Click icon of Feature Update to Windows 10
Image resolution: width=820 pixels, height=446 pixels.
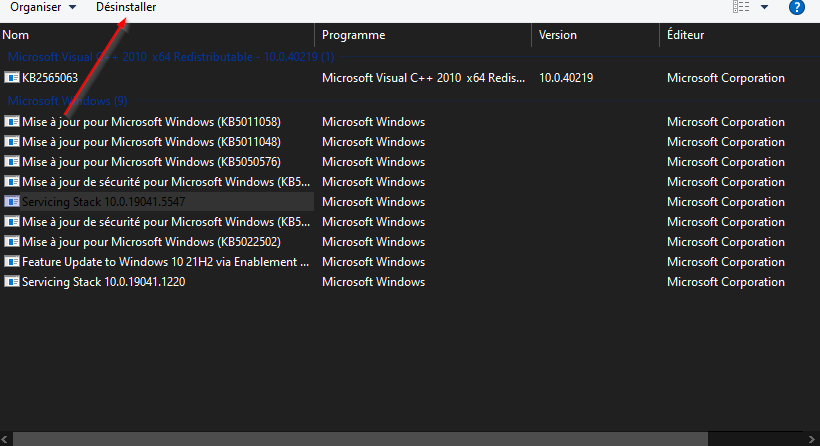click(x=12, y=261)
